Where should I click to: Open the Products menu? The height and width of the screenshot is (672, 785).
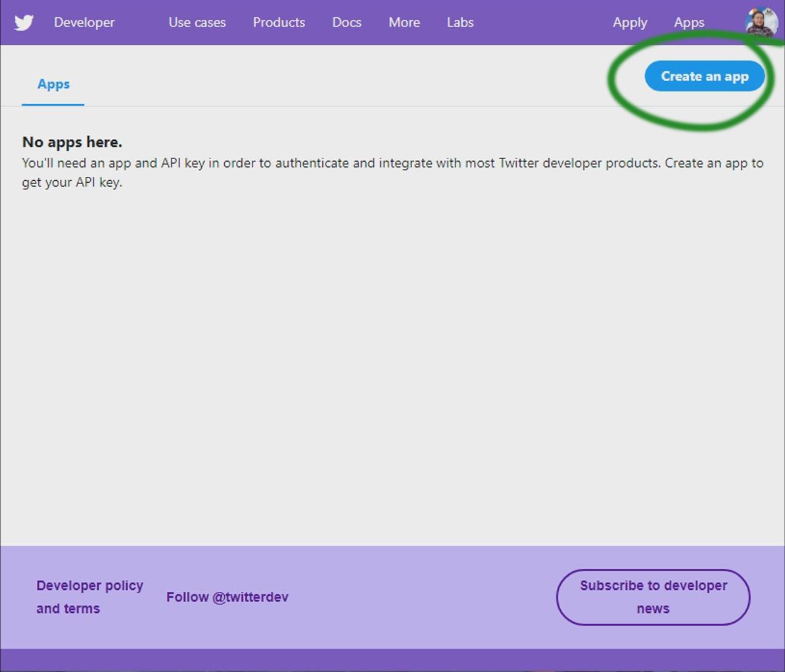click(x=279, y=22)
